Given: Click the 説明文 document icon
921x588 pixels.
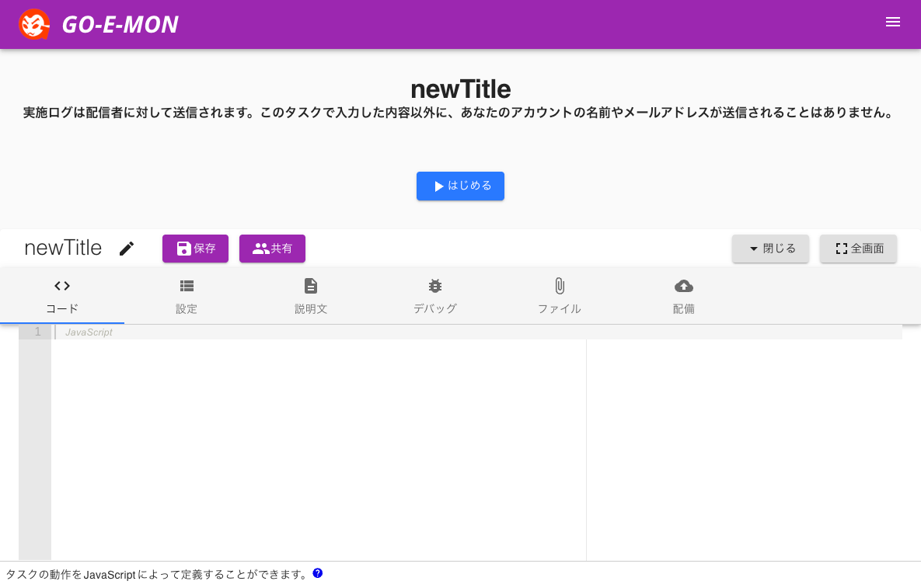Looking at the screenshot, I should [311, 285].
